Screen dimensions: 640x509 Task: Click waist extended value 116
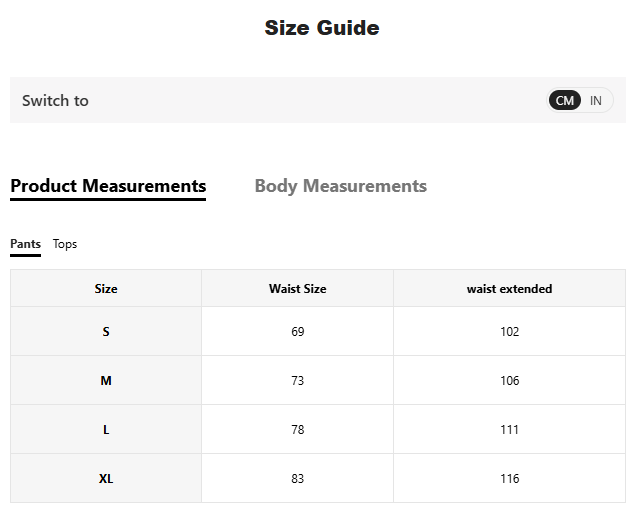pyautogui.click(x=509, y=479)
